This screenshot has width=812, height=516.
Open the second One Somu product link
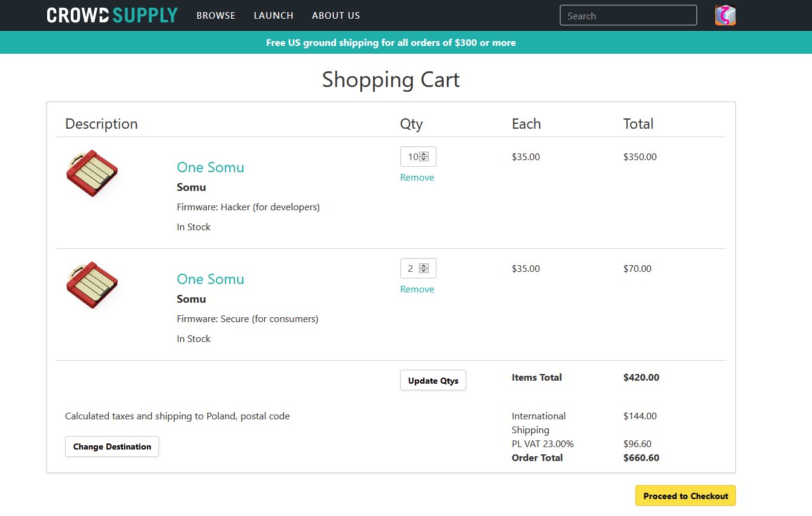210,279
